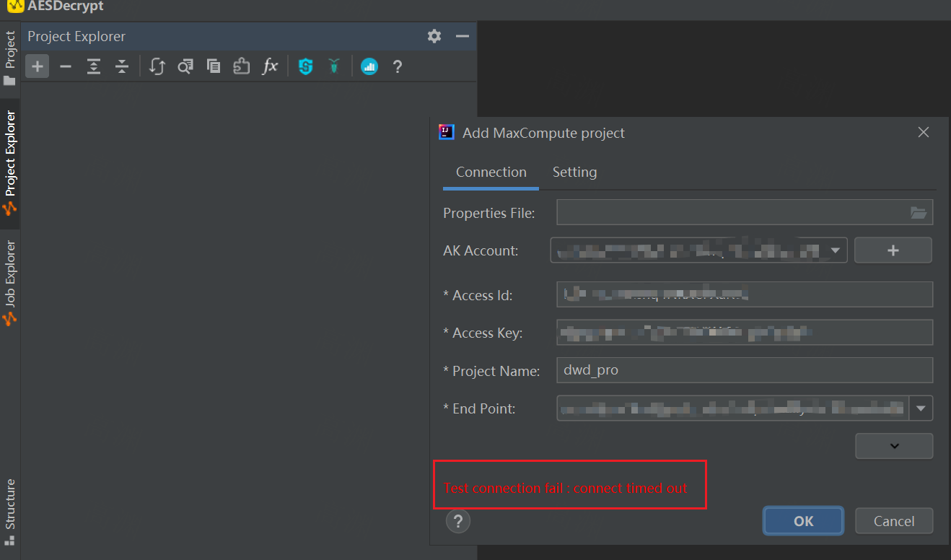Click the Cancel button
Viewport: 951px width, 560px height.
(894, 521)
